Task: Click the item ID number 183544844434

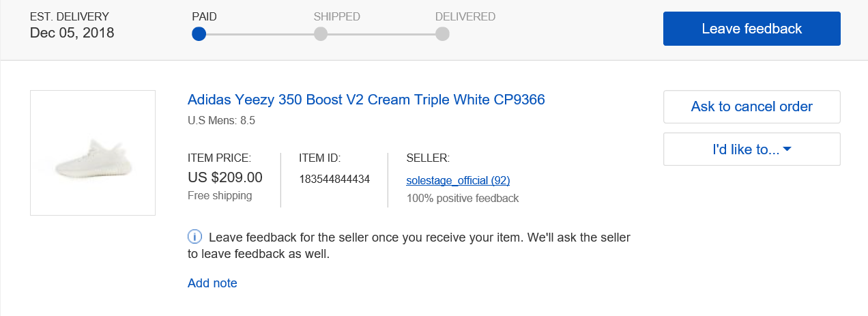Action: click(x=334, y=179)
